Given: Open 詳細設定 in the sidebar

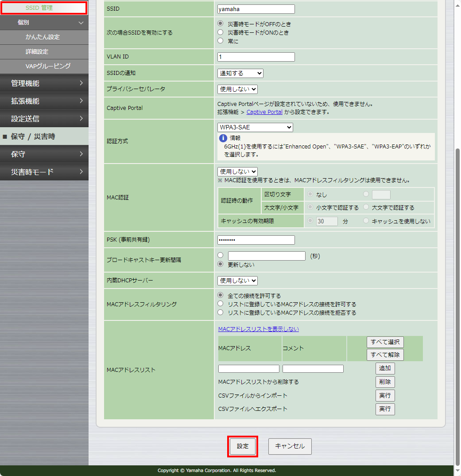Looking at the screenshot, I should coord(44,52).
